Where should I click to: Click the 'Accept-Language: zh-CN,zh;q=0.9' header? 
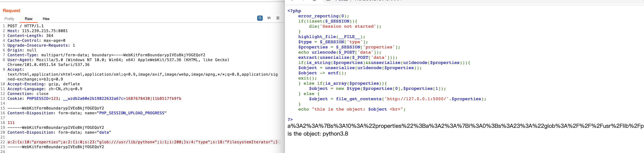45,89
